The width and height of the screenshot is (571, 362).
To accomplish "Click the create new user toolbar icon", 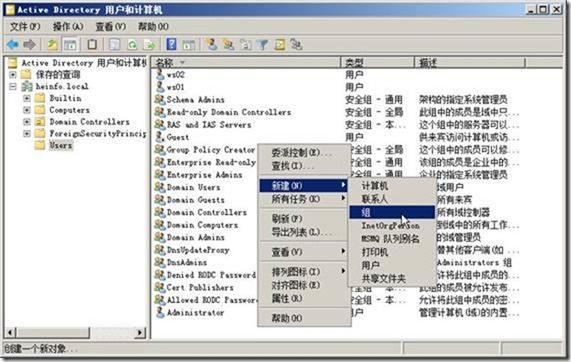I will [211, 44].
